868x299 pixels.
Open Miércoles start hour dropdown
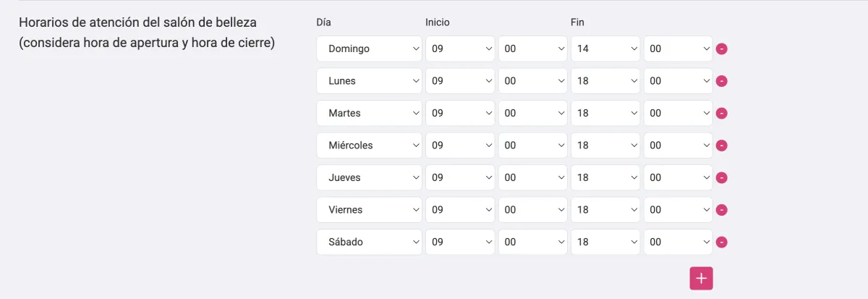[460, 146]
